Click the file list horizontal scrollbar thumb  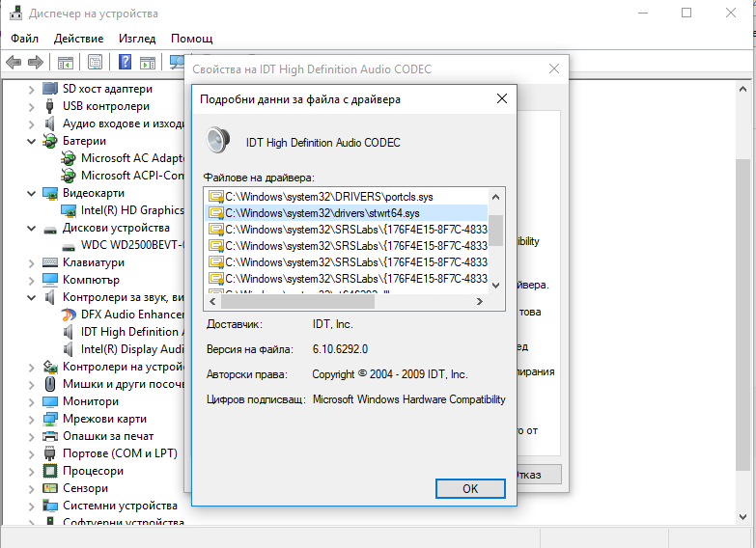[x=297, y=302]
